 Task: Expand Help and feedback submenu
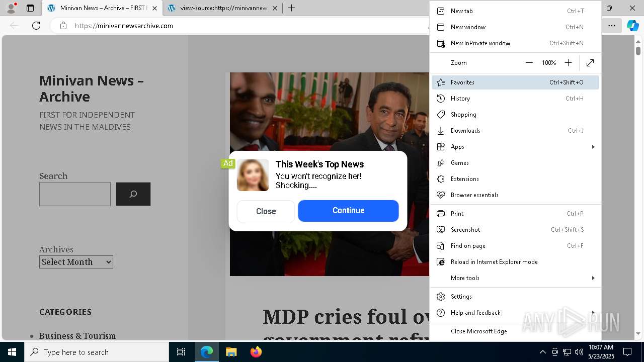(515, 313)
